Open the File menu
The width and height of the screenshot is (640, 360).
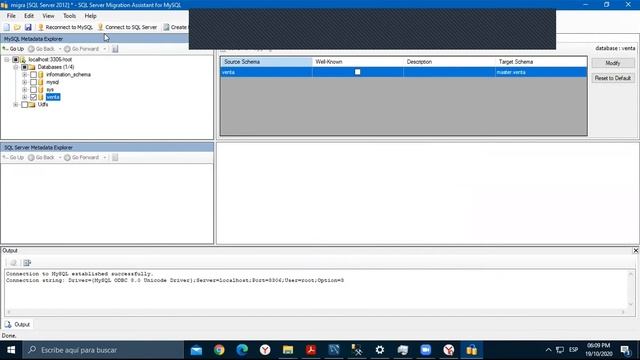11,16
